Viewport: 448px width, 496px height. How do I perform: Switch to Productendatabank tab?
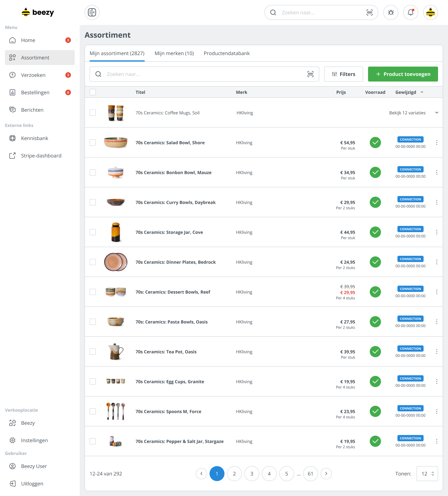pyautogui.click(x=226, y=53)
